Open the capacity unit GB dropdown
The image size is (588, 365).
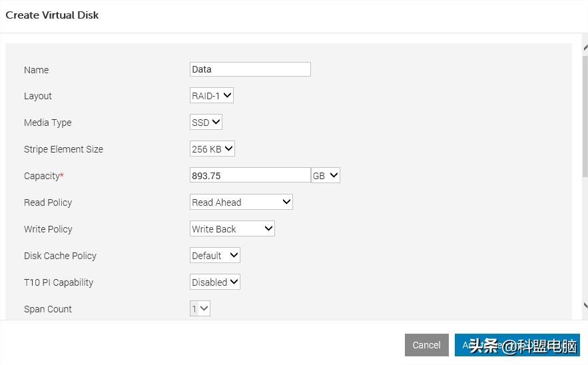326,176
